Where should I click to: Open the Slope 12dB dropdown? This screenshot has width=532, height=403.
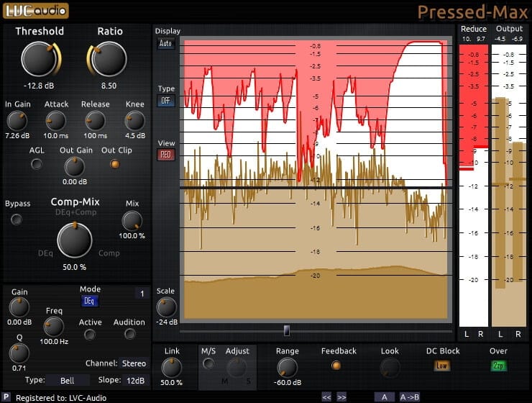[136, 381]
